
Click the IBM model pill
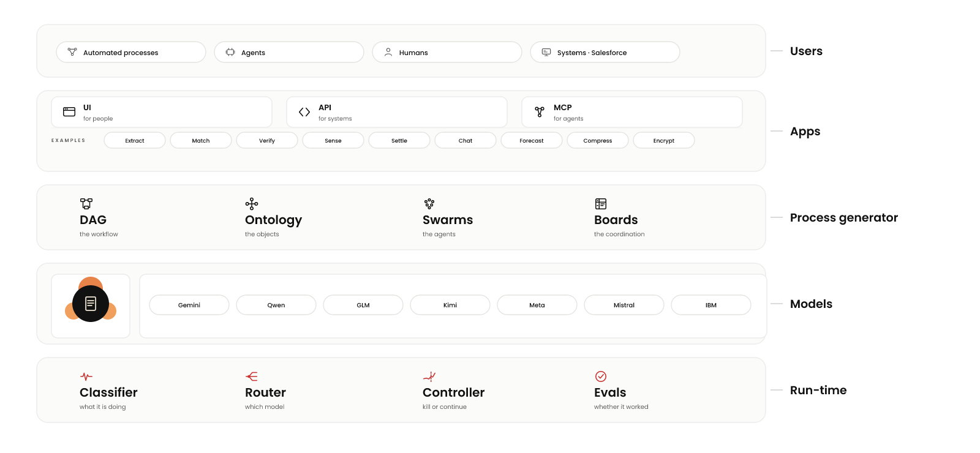711,305
